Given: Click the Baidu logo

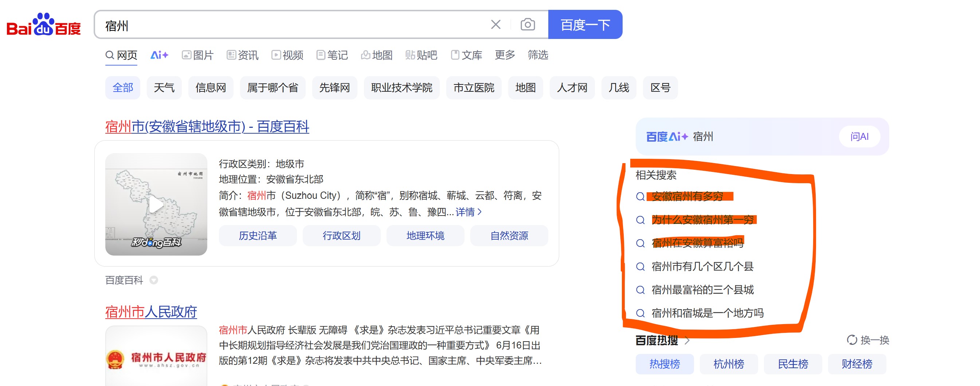Looking at the screenshot, I should pos(43,25).
